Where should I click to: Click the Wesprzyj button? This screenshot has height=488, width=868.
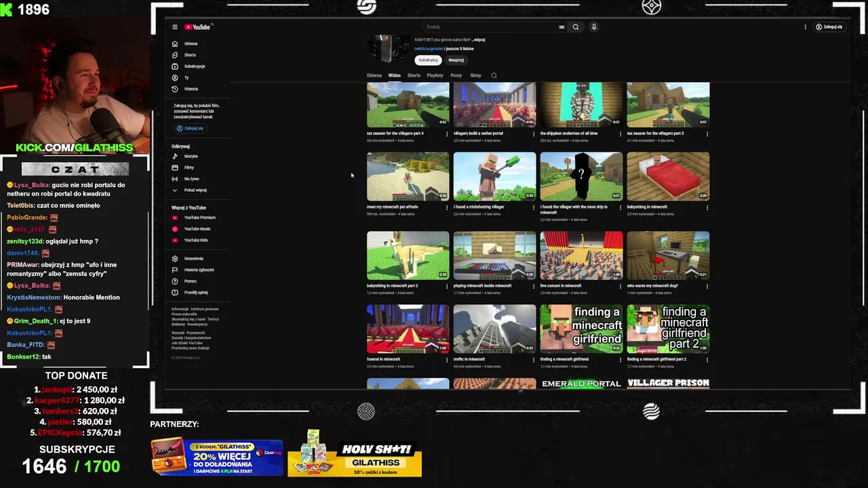456,60
